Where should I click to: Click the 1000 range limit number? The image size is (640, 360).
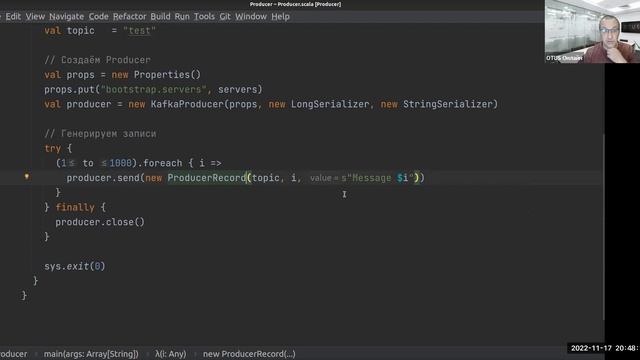coord(120,163)
